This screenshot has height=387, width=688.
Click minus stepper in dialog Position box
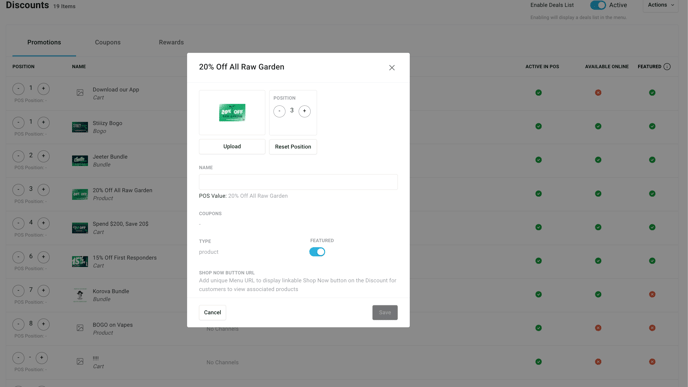pyautogui.click(x=280, y=111)
